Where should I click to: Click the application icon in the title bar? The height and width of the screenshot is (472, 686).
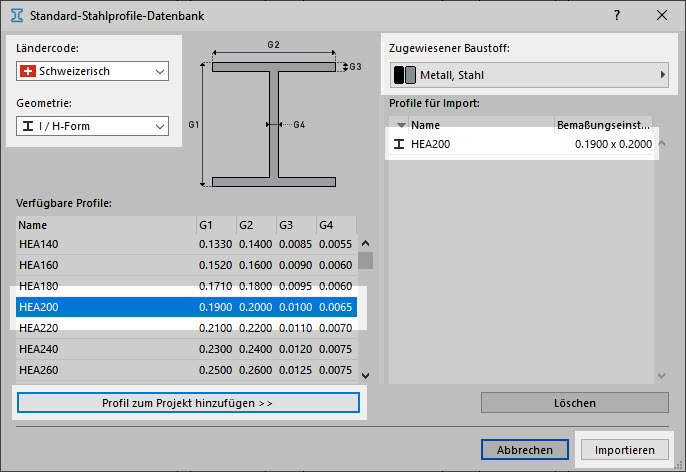pos(14,15)
